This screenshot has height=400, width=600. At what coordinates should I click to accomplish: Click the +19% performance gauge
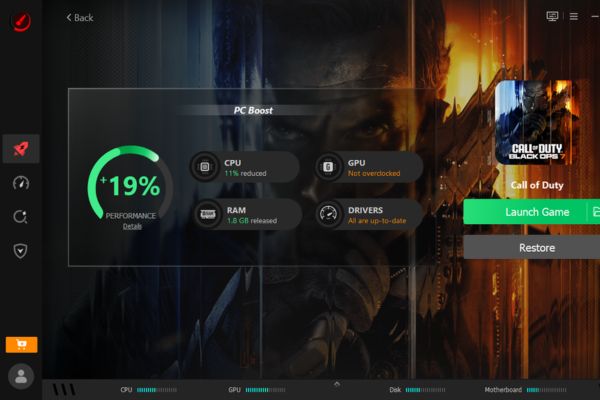[x=130, y=183]
